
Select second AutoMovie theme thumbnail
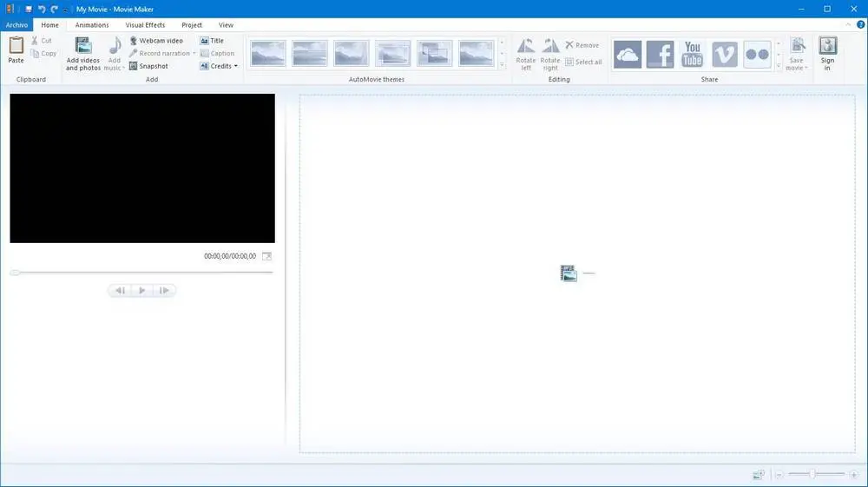click(310, 54)
